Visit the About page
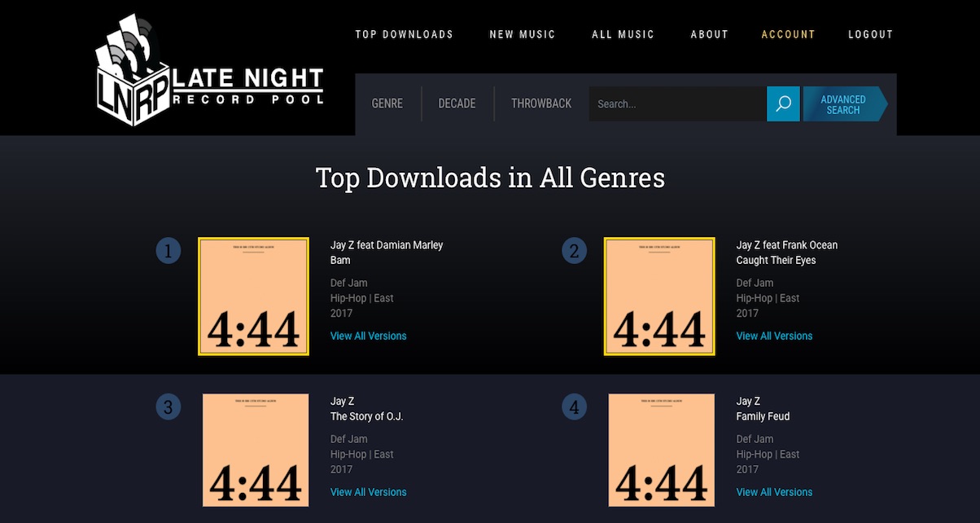This screenshot has width=980, height=523. pyautogui.click(x=710, y=34)
